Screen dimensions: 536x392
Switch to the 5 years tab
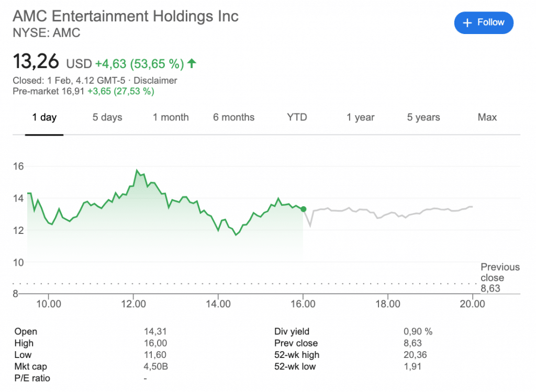click(423, 117)
